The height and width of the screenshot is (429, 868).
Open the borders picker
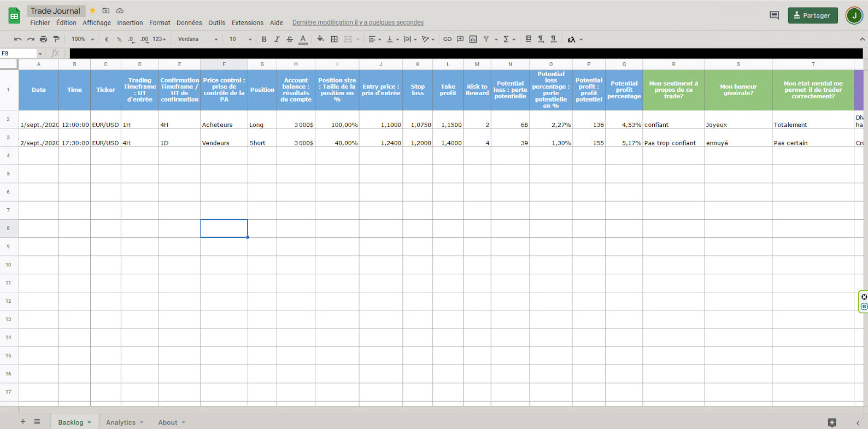335,39
